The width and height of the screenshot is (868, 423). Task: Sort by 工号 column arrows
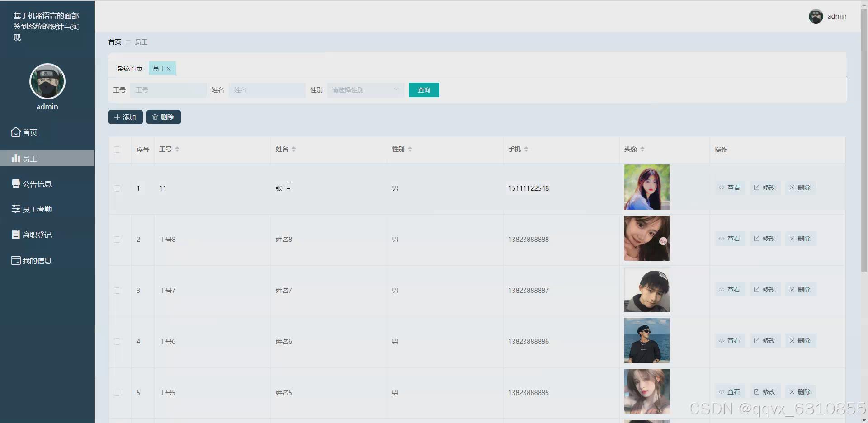pos(177,149)
